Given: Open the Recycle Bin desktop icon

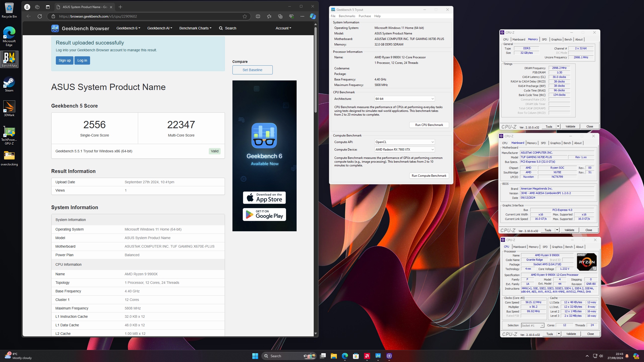Looking at the screenshot, I should click(9, 11).
